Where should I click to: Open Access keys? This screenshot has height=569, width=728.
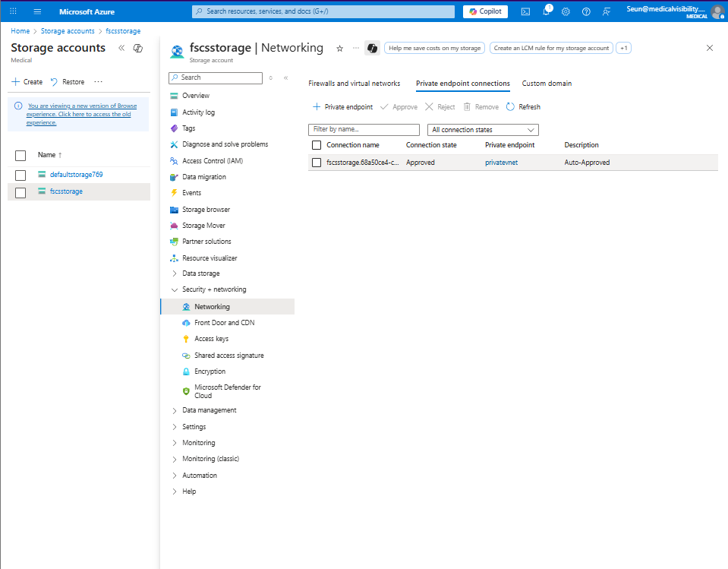pyautogui.click(x=211, y=339)
